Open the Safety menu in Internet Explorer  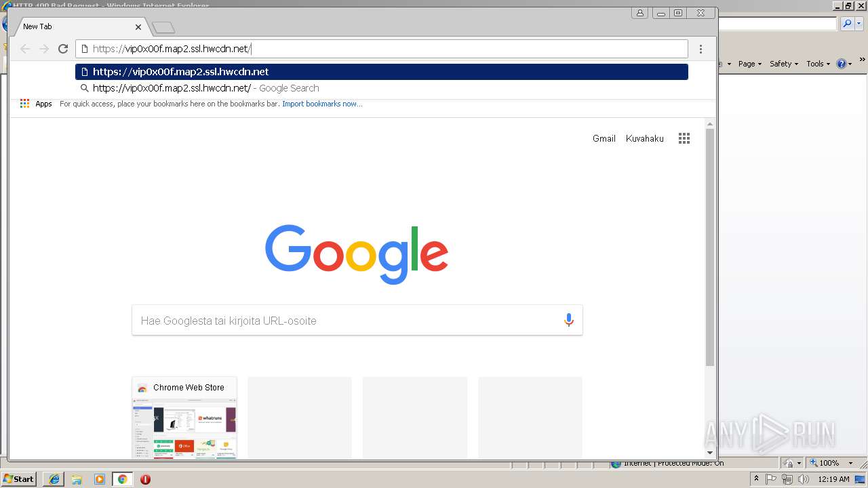point(784,64)
